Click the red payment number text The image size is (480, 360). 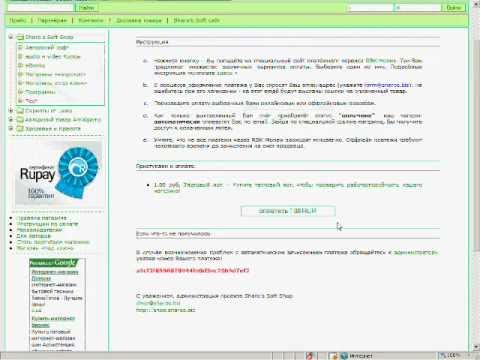pyautogui.click(x=192, y=270)
